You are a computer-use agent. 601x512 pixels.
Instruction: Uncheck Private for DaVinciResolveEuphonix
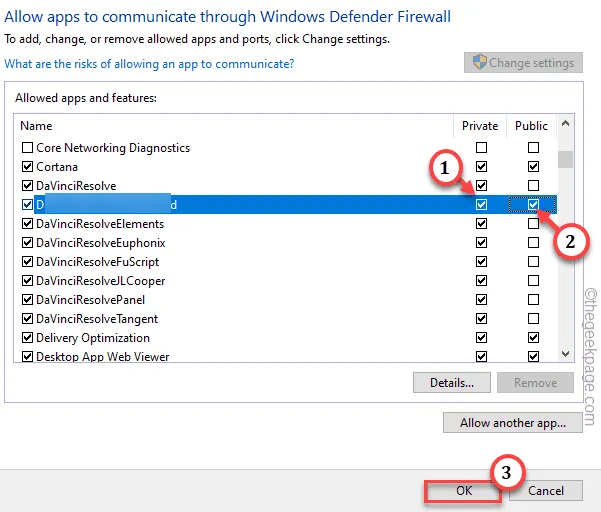click(x=481, y=243)
